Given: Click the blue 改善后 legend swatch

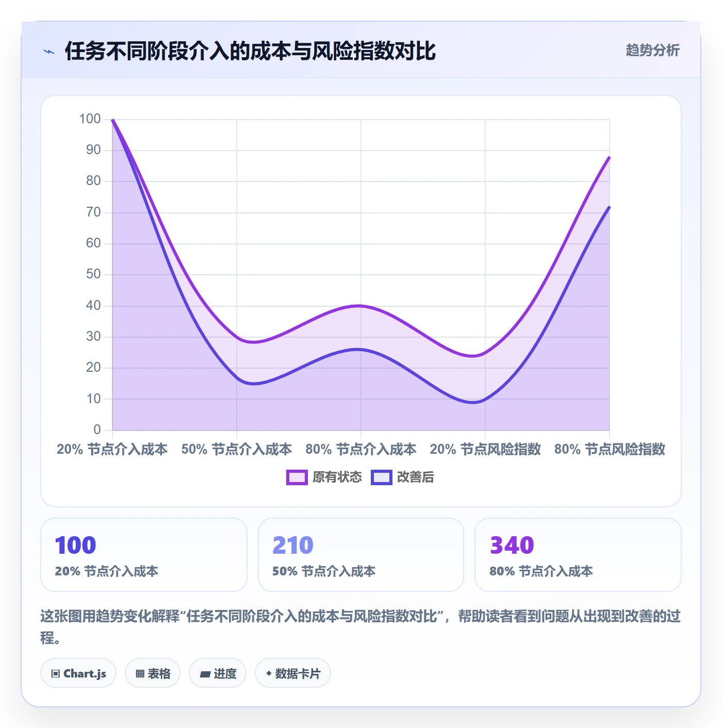Looking at the screenshot, I should [x=381, y=477].
